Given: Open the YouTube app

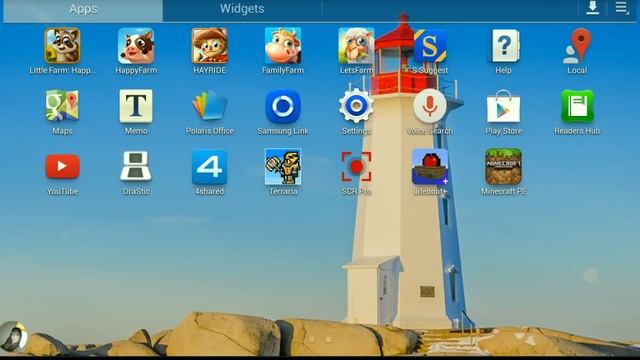Looking at the screenshot, I should click(x=62, y=166).
